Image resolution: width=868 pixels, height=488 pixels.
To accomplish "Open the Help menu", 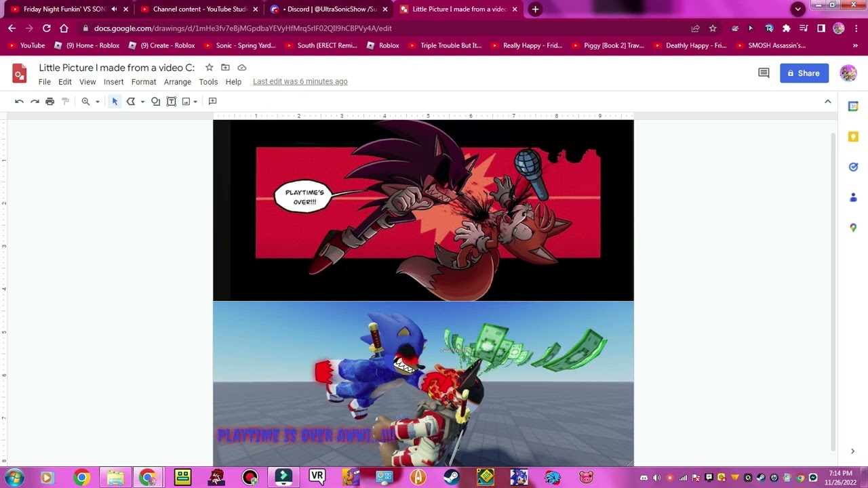I will (233, 82).
